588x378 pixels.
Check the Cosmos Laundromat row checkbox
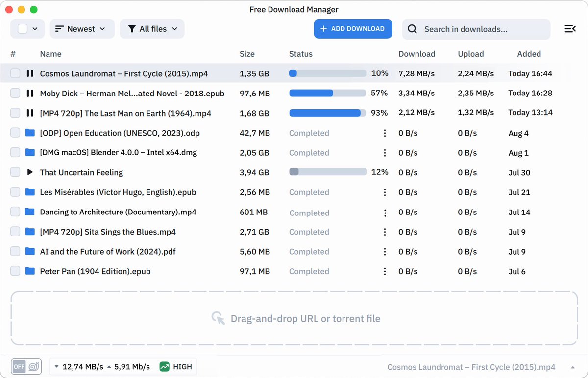[15, 73]
